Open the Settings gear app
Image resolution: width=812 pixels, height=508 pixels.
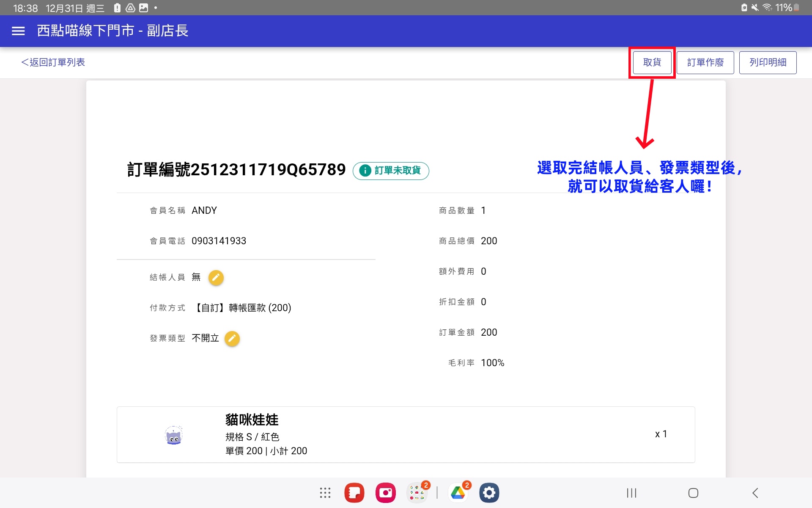click(489, 493)
